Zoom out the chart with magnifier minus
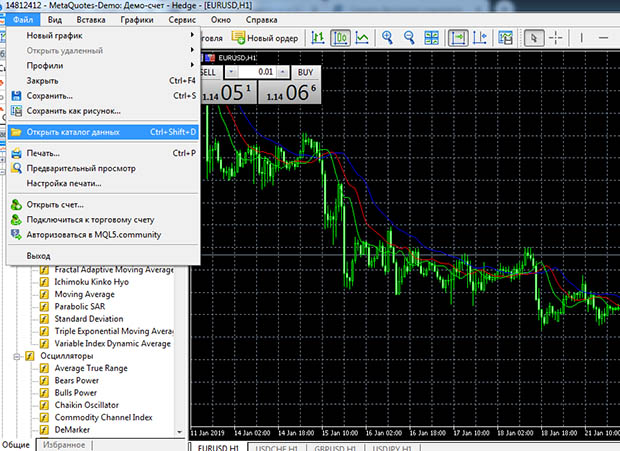This screenshot has width=620, height=451. click(x=409, y=38)
